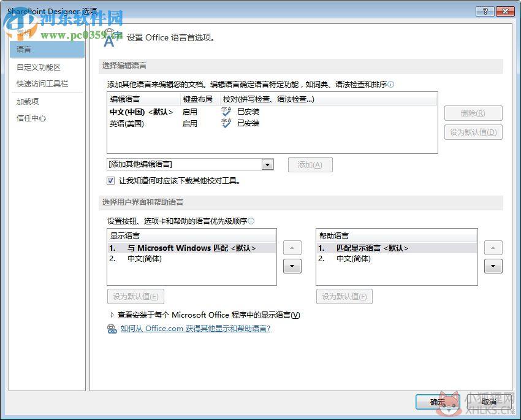This screenshot has height=420, width=521.
Task: Expand 查看安装于每个 Microsoft Office 程序中的显示语言
Action: pos(112,315)
